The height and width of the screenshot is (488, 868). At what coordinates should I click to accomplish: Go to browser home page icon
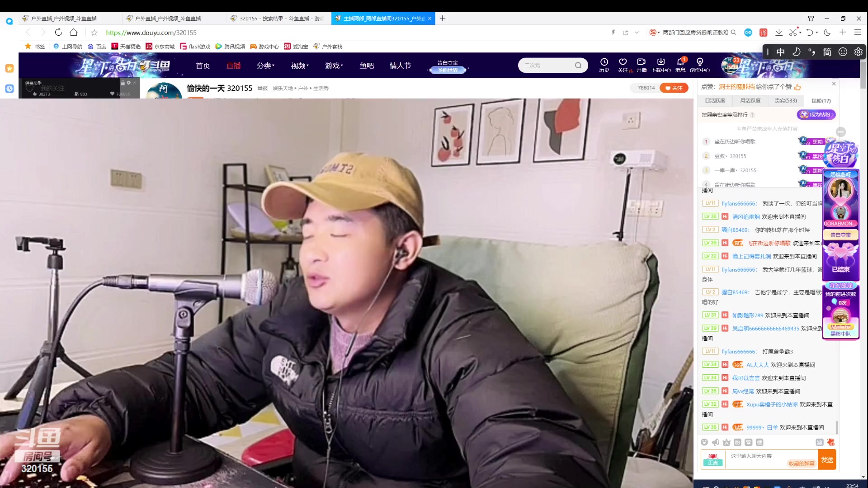pos(74,32)
